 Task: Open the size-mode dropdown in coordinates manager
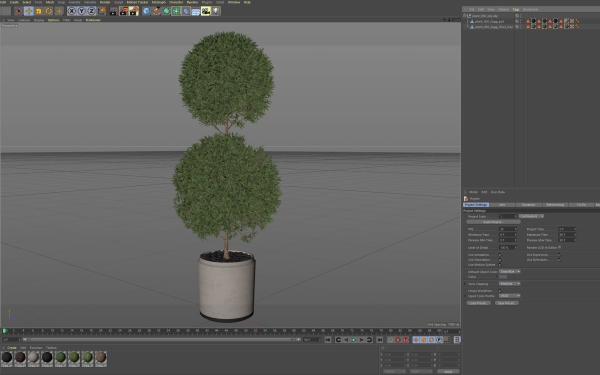421,372
